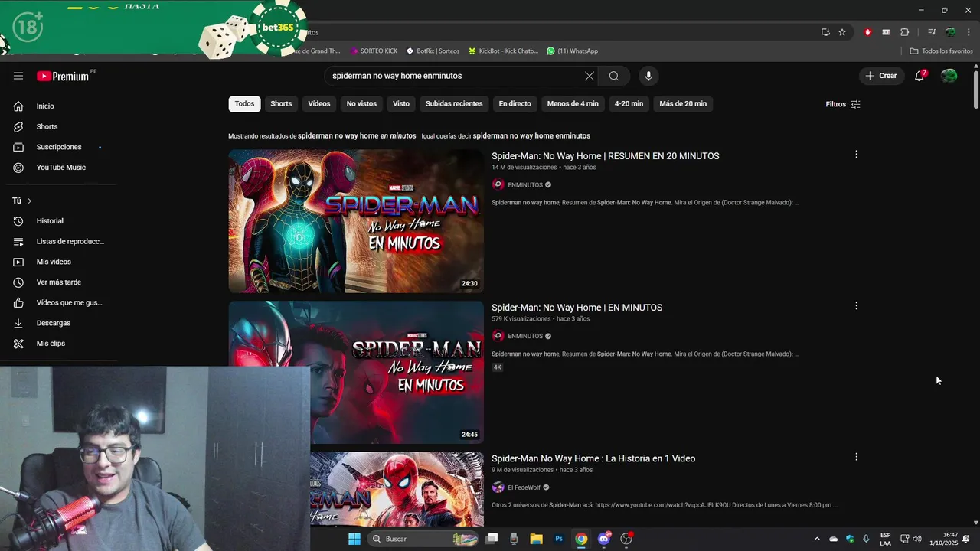Open more options for La Historia en 1 Video

point(856,457)
